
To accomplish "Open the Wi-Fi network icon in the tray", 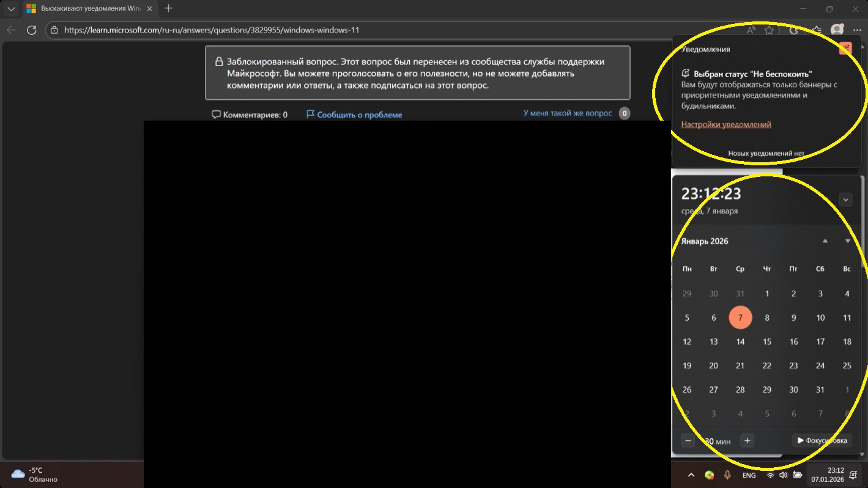I will pos(770,475).
